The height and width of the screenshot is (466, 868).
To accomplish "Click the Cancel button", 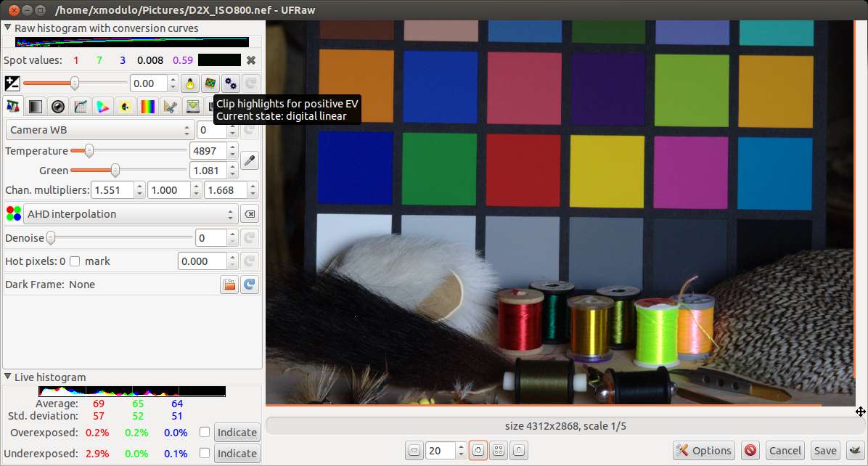I will [785, 451].
